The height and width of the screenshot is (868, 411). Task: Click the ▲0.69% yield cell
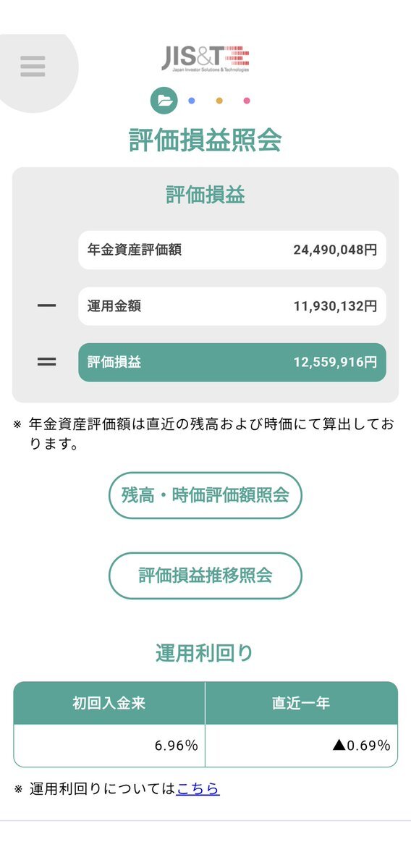[302, 746]
